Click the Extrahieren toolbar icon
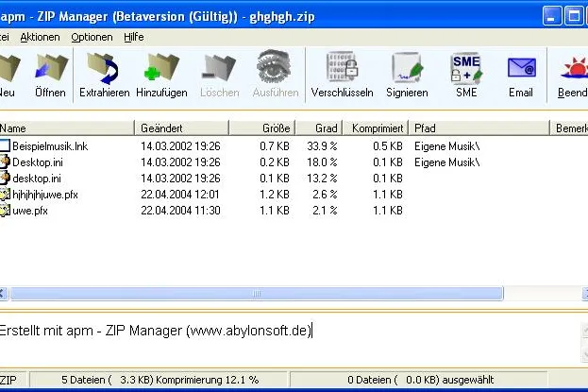The image size is (588, 392). point(103,68)
